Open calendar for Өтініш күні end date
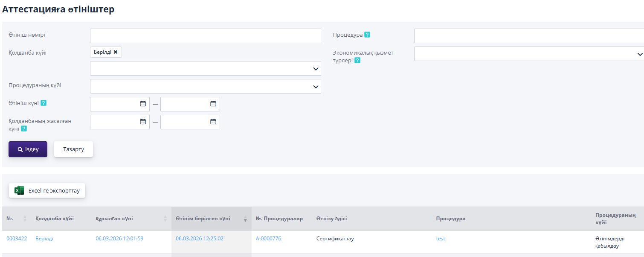This screenshot has height=257, width=644. point(213,104)
